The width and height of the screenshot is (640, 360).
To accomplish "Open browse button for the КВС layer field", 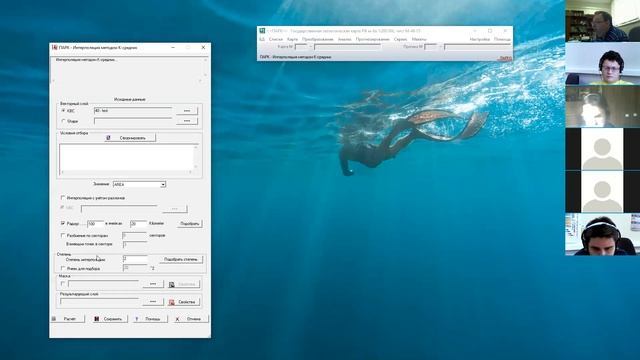I will tap(187, 111).
